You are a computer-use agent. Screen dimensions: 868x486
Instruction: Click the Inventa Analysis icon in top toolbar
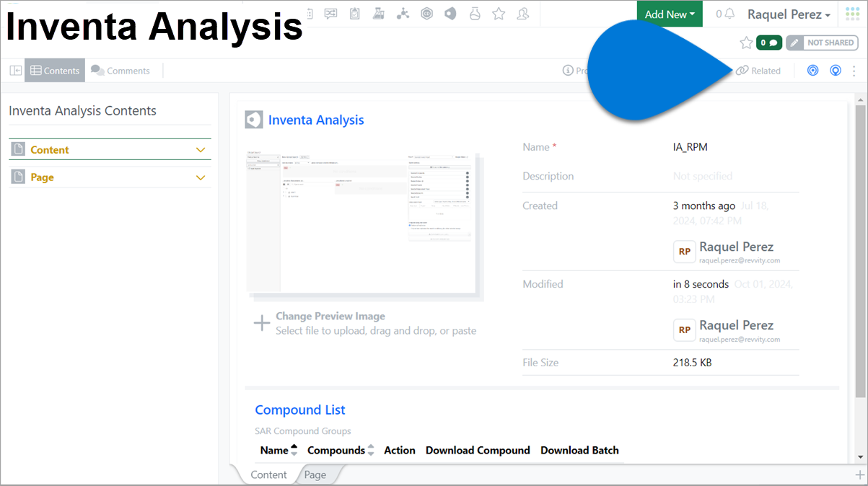tap(450, 14)
